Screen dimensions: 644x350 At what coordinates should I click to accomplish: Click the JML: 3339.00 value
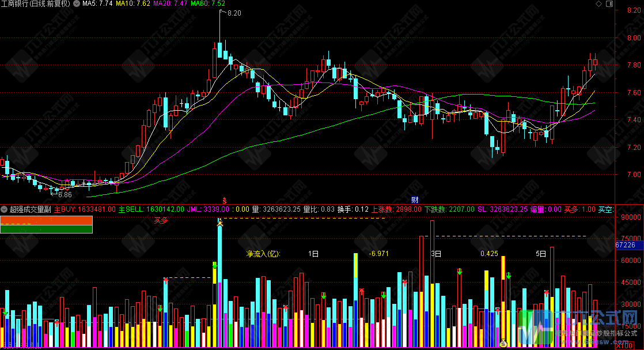(208, 209)
